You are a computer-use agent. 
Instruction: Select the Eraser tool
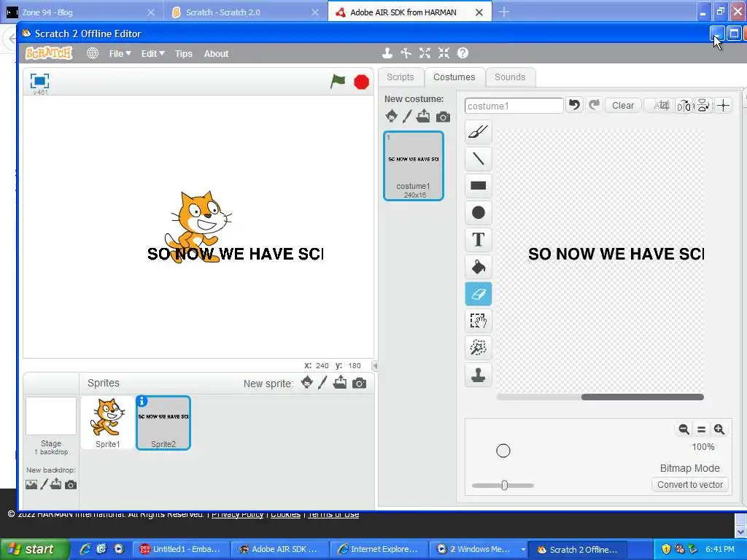478,294
